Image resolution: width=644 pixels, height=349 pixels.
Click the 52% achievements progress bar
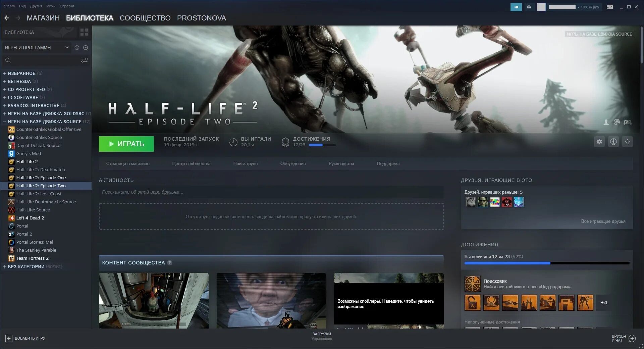click(x=547, y=263)
